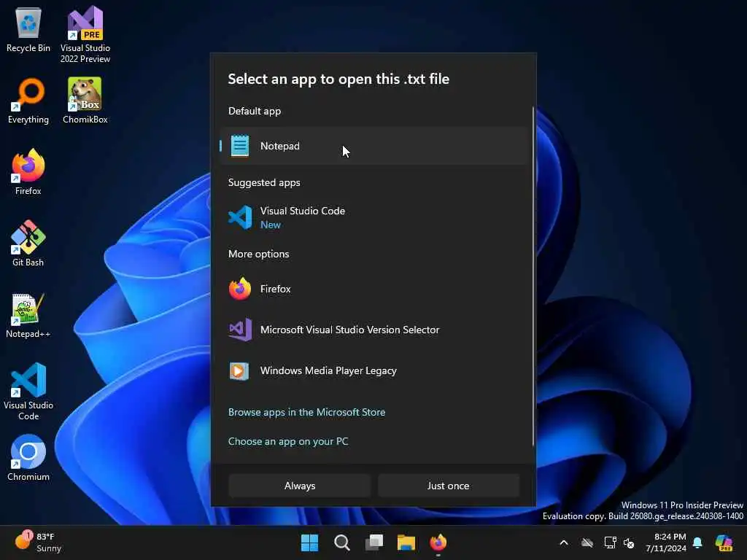Viewport: 747px width, 560px height.
Task: Open Browse apps in the Microsoft Store link
Action: [307, 412]
